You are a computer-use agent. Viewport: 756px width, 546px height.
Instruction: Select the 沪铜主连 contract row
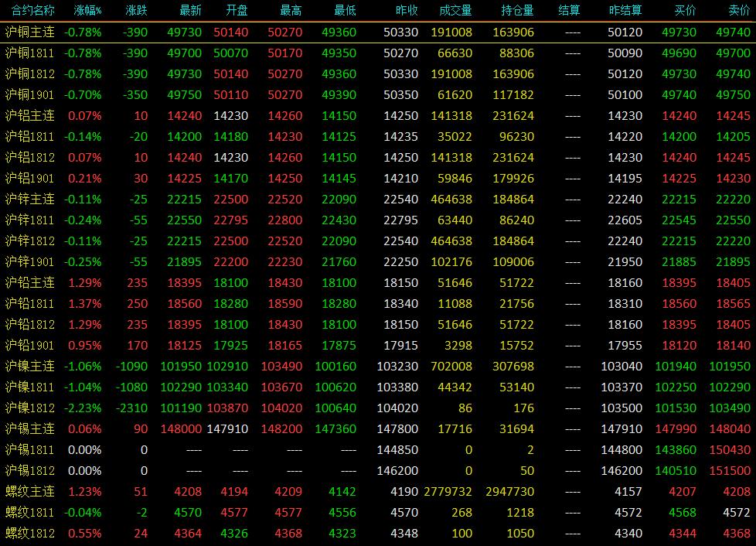(378, 32)
